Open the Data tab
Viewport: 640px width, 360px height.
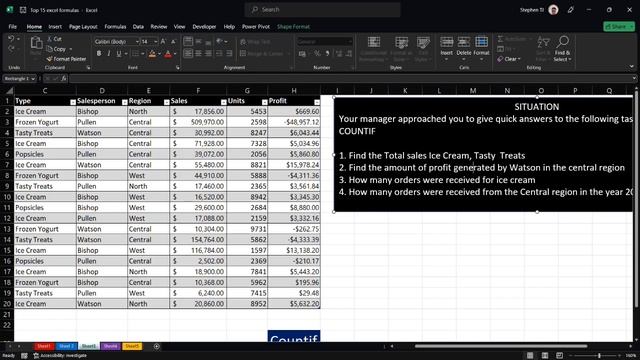pos(138,27)
